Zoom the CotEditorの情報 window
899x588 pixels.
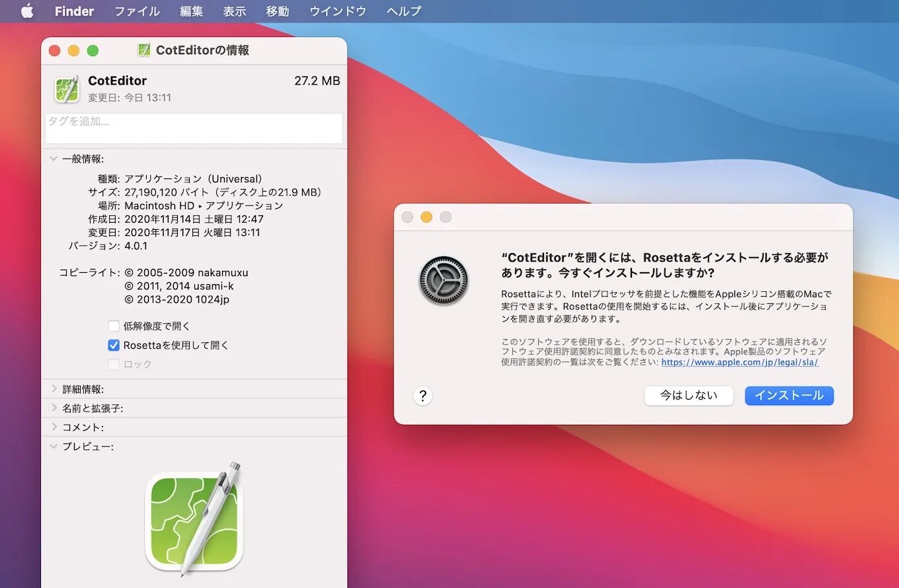click(x=93, y=51)
